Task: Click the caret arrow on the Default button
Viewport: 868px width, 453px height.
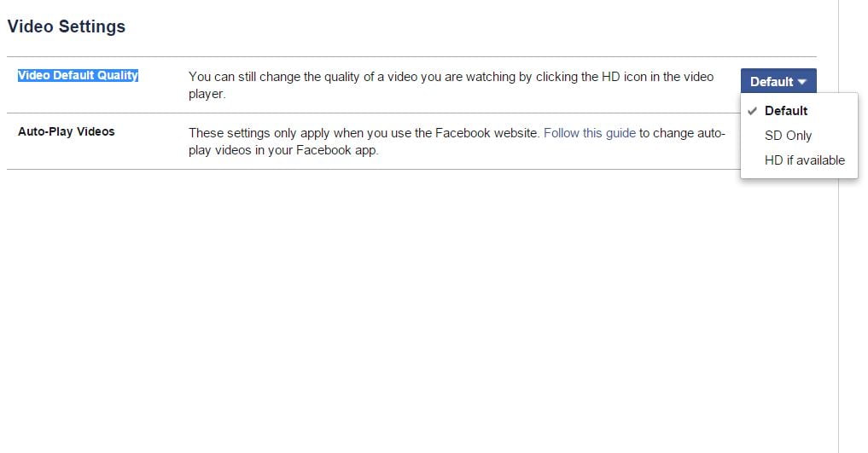Action: click(x=802, y=82)
